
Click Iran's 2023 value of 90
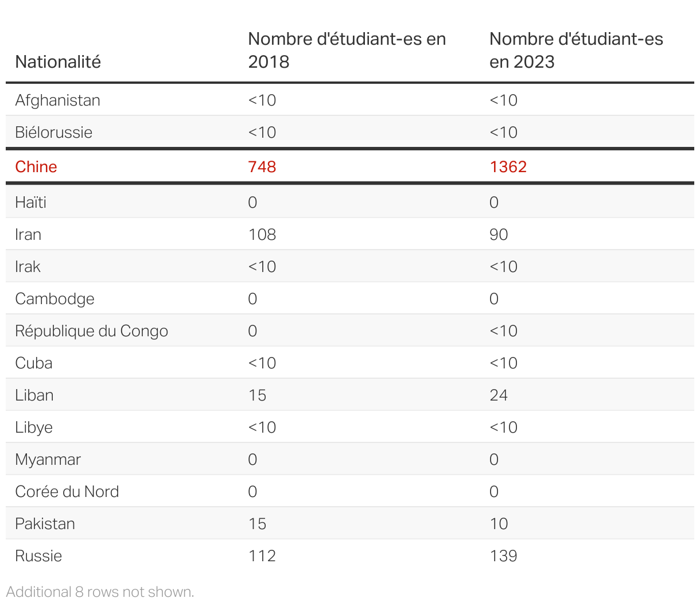499,234
